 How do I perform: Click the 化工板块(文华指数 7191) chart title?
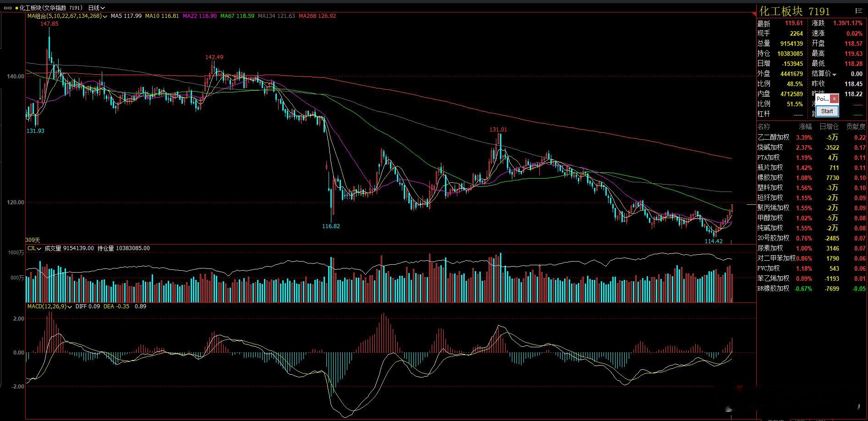point(51,8)
